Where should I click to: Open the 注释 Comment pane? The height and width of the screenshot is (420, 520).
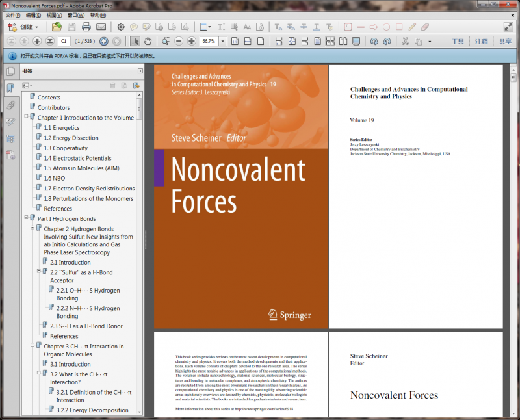[x=481, y=41]
